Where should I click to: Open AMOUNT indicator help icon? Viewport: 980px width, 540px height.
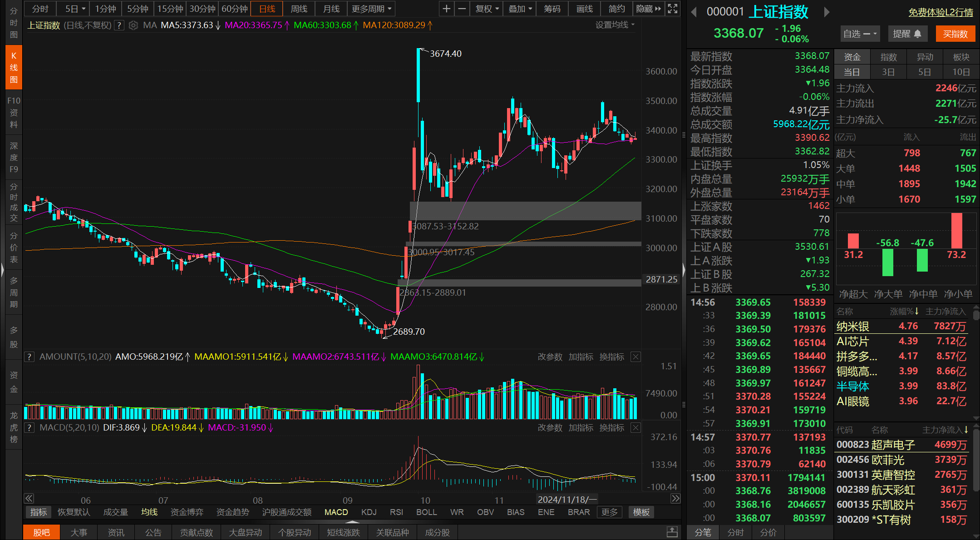click(30, 357)
